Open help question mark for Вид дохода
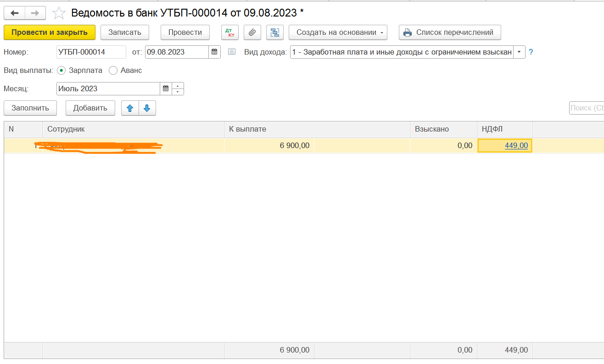 point(531,52)
